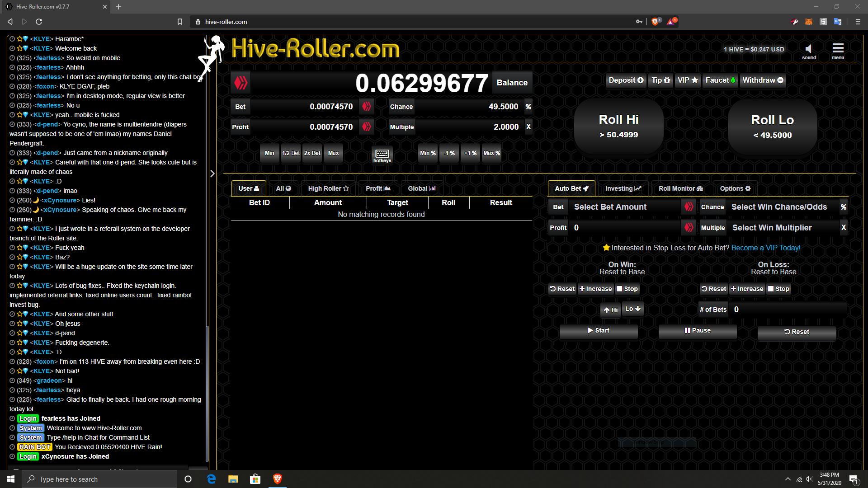Switch to the Investing tab
This screenshot has height=488, width=868.
pos(623,188)
